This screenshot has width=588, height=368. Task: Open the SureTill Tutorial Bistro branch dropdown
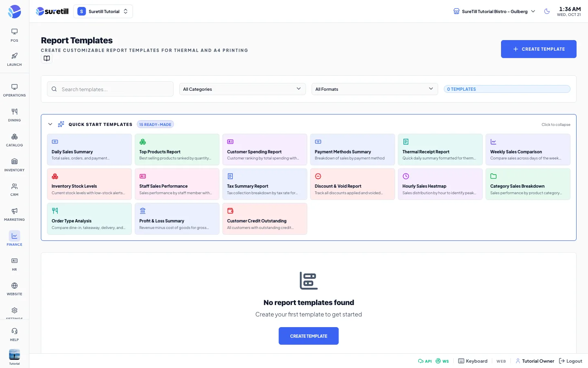[494, 11]
